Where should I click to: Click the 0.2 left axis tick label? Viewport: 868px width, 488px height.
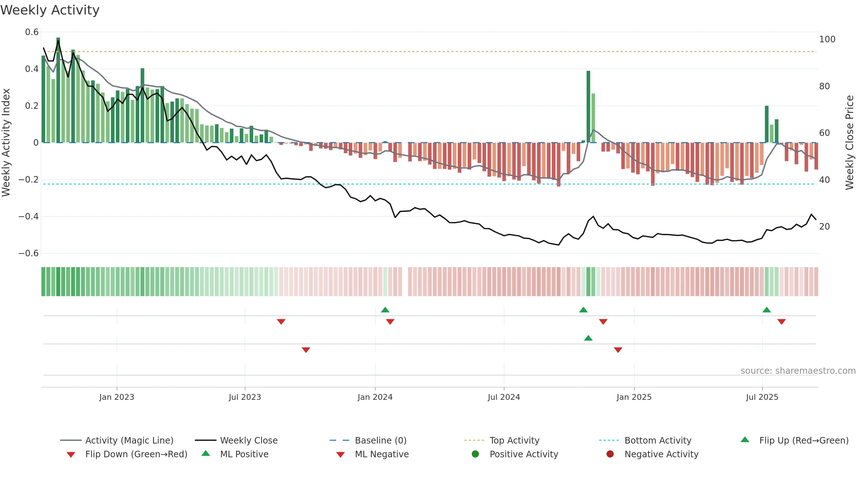coord(32,106)
